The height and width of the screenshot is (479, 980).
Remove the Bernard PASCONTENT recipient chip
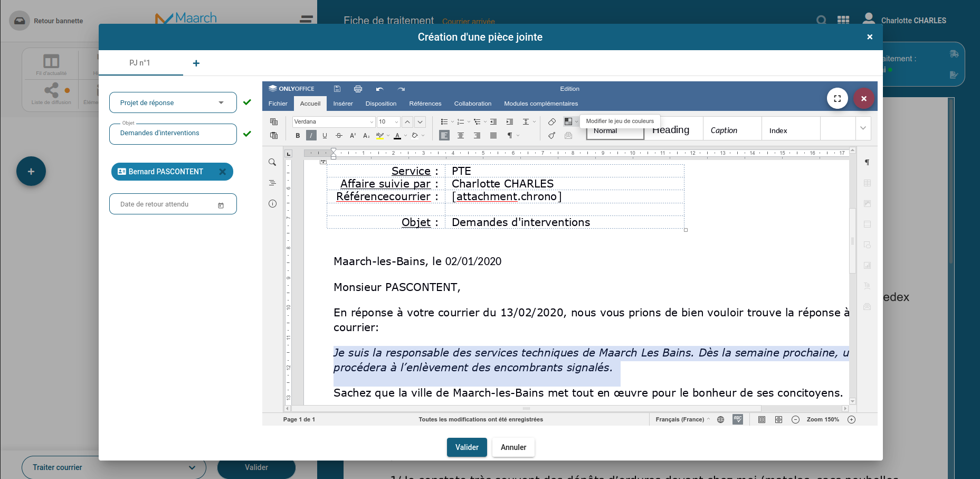(x=223, y=172)
